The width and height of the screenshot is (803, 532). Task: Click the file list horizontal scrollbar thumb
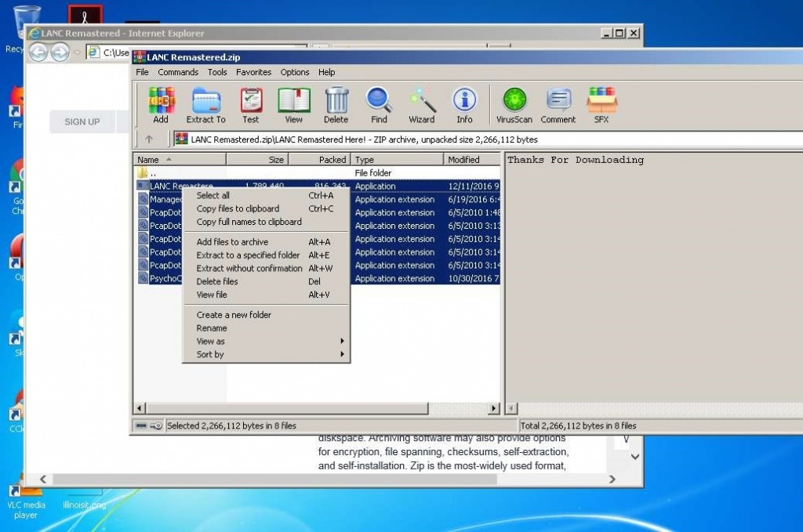click(x=287, y=408)
